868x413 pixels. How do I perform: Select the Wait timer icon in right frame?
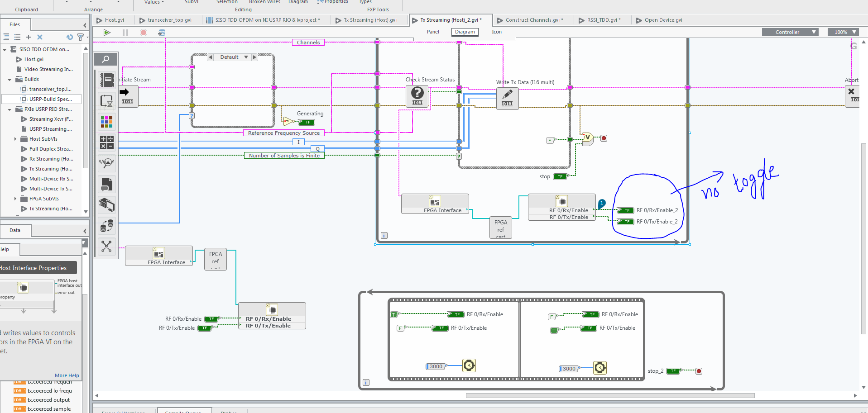(x=599, y=368)
